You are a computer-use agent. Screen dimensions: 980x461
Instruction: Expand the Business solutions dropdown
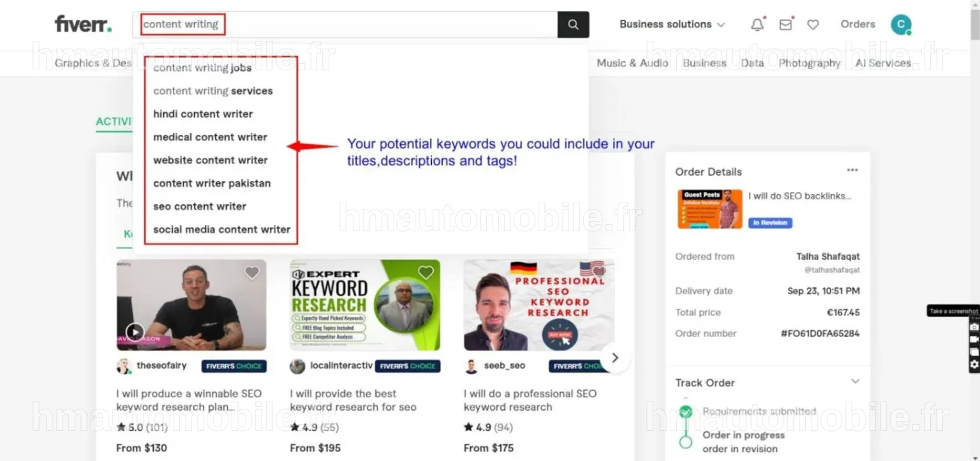(x=672, y=24)
